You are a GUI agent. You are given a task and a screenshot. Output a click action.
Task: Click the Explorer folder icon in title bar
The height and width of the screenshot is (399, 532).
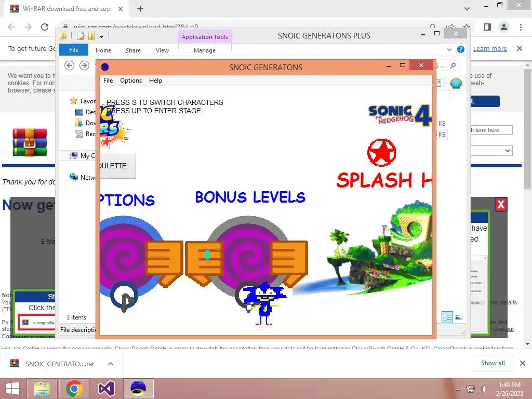[63, 36]
